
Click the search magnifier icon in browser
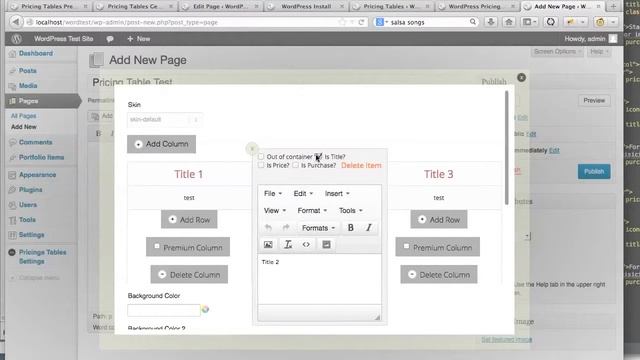[473, 22]
